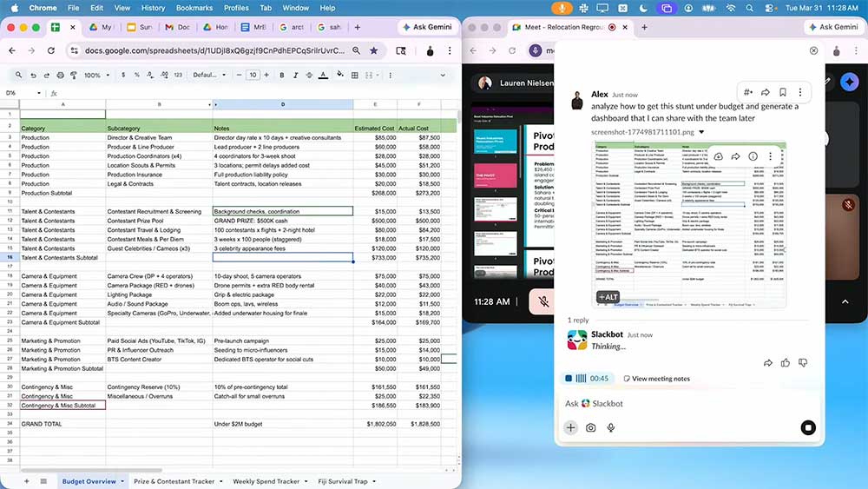Toggle italic formatting in Sheets
The height and width of the screenshot is (489, 868).
pos(296,75)
